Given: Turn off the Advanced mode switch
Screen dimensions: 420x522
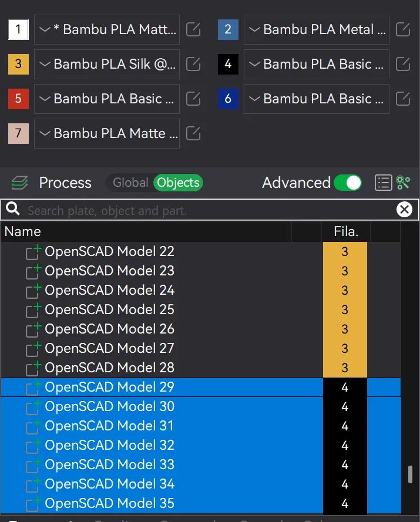Looking at the screenshot, I should pyautogui.click(x=348, y=183).
